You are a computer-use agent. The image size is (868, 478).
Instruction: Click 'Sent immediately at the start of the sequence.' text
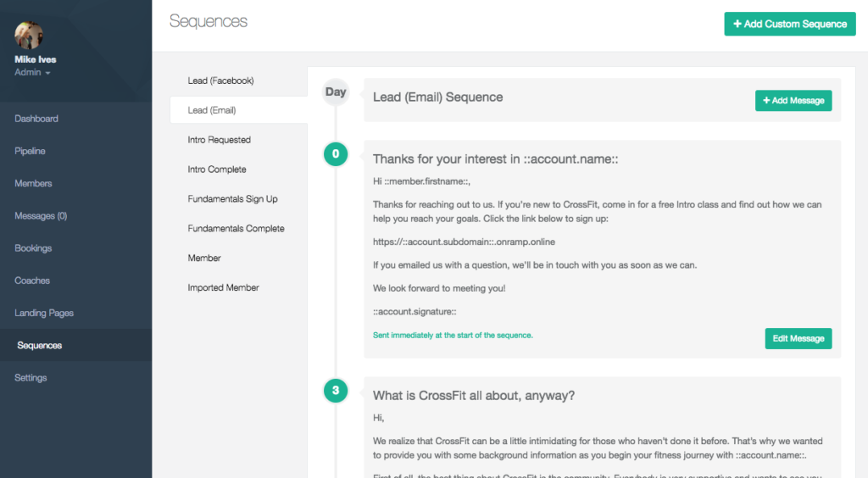453,336
